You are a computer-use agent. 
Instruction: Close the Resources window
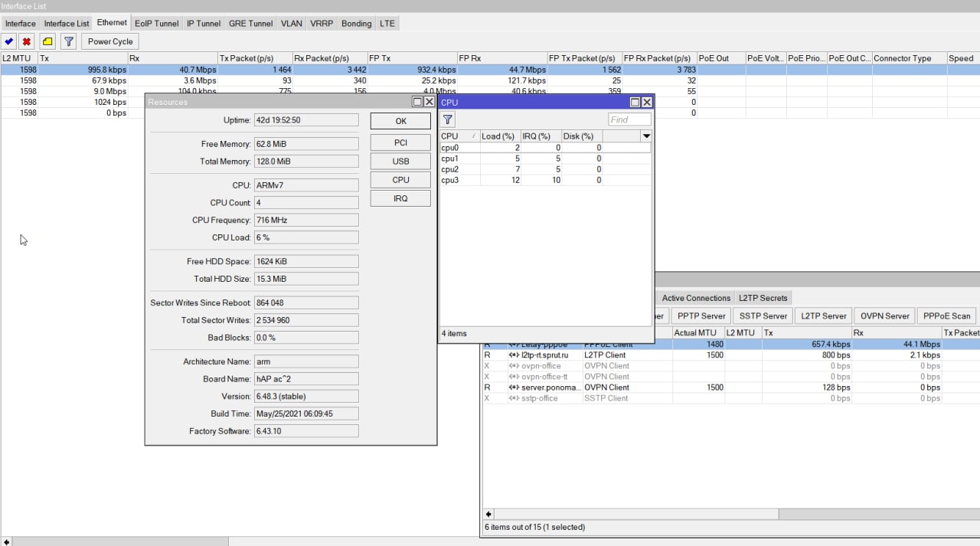coord(429,102)
